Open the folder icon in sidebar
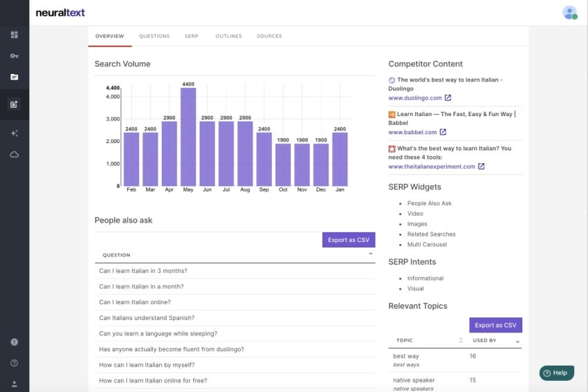 pyautogui.click(x=15, y=77)
